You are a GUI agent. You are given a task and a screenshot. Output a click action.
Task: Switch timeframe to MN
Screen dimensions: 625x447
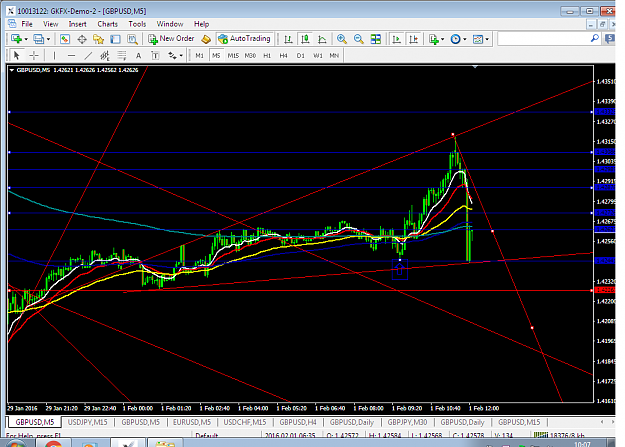click(334, 55)
